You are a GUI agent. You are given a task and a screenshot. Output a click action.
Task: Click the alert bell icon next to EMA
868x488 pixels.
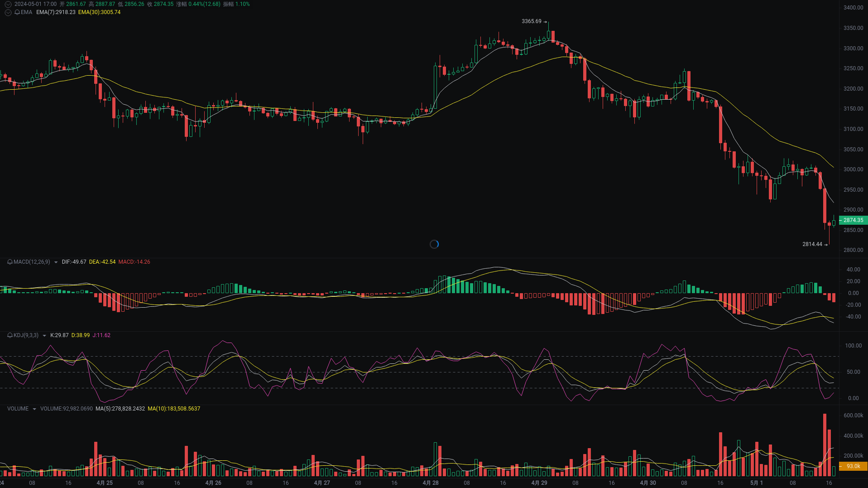[17, 12]
